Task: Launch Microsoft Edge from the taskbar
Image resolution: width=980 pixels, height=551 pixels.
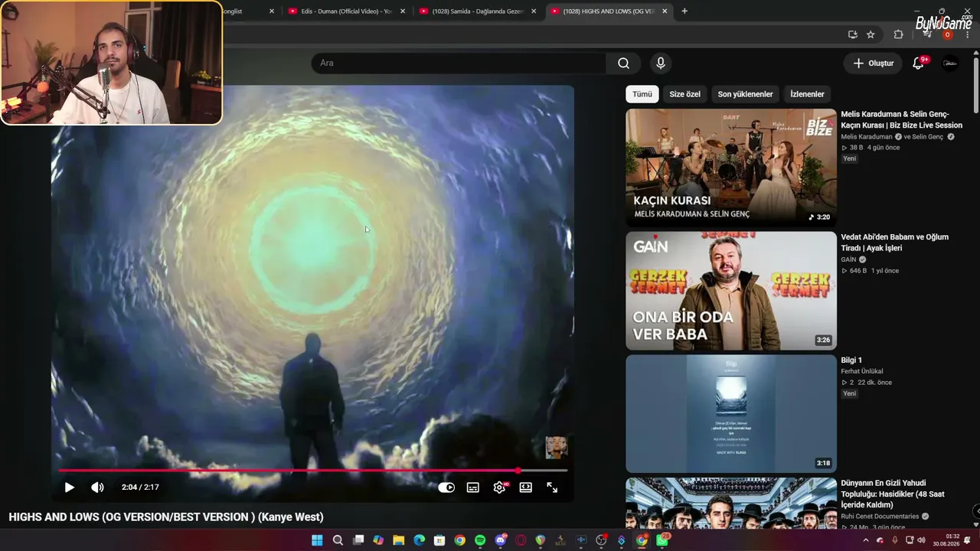Action: [419, 540]
